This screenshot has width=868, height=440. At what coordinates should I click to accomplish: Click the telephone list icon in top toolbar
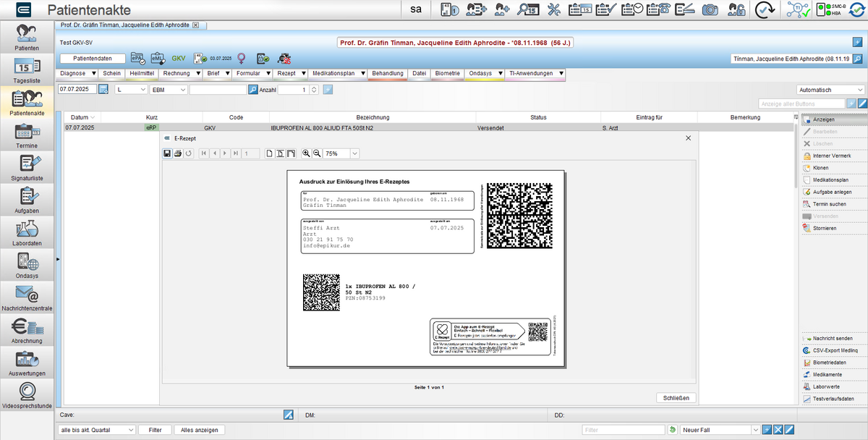pyautogui.click(x=659, y=9)
